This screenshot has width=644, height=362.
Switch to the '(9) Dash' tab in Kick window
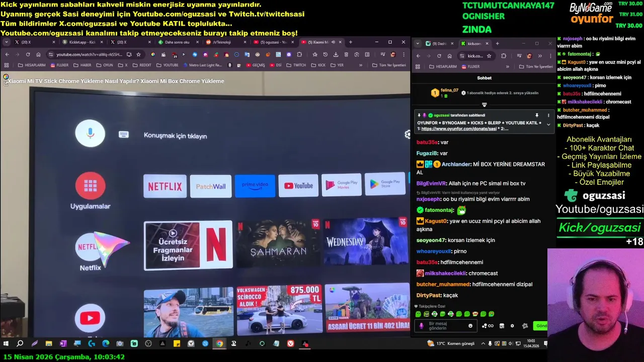click(439, 44)
